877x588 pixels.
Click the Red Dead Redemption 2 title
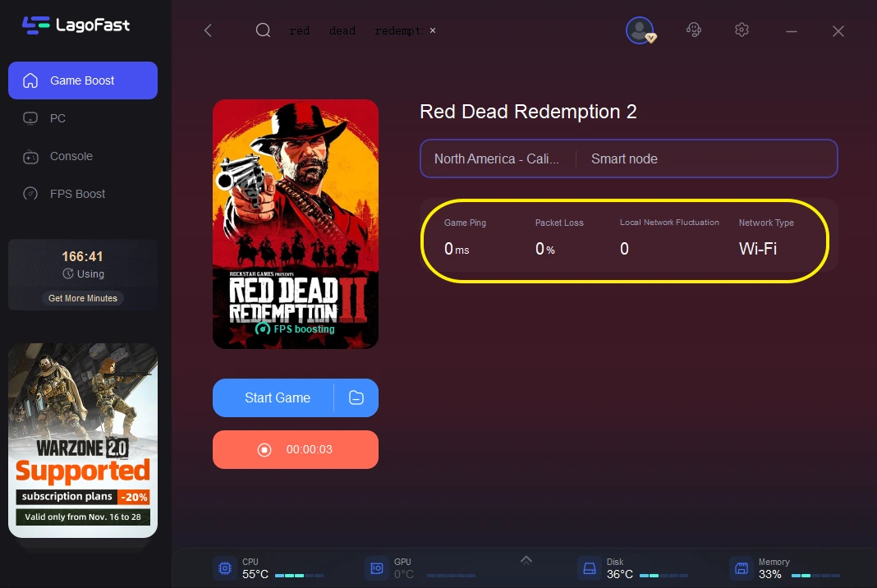(x=528, y=112)
